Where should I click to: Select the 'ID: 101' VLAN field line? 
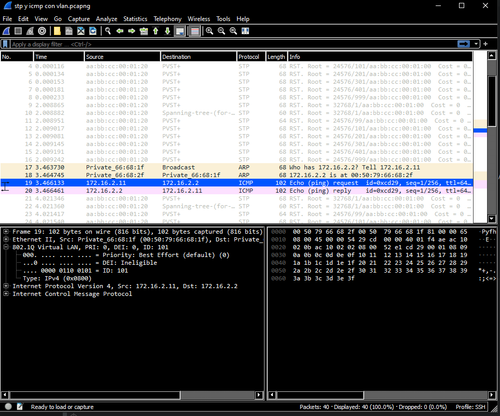pyautogui.click(x=75, y=270)
